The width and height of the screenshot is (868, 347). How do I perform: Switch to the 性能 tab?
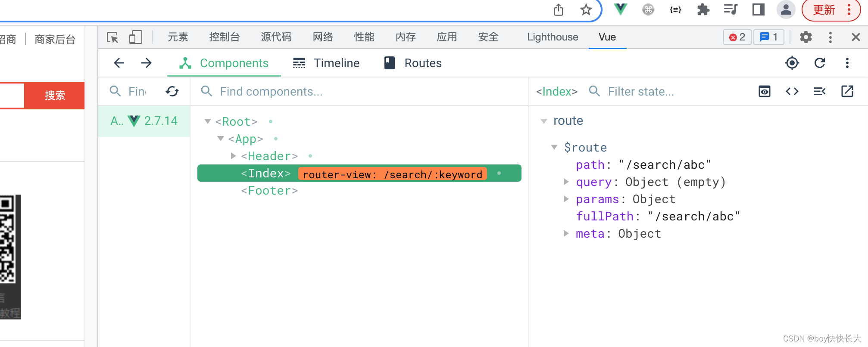[364, 37]
